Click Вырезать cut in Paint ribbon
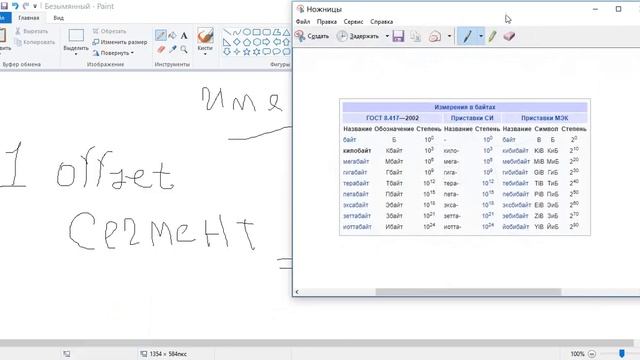This screenshot has height=360, width=640. [x=31, y=31]
